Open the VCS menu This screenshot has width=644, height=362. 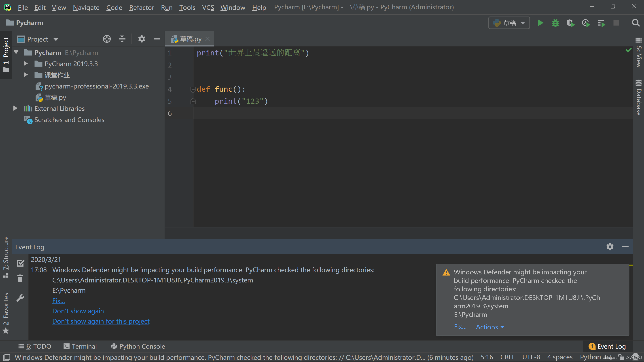[208, 7]
